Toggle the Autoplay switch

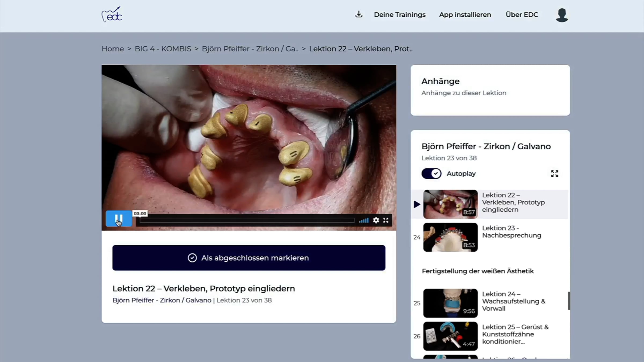coord(431,174)
